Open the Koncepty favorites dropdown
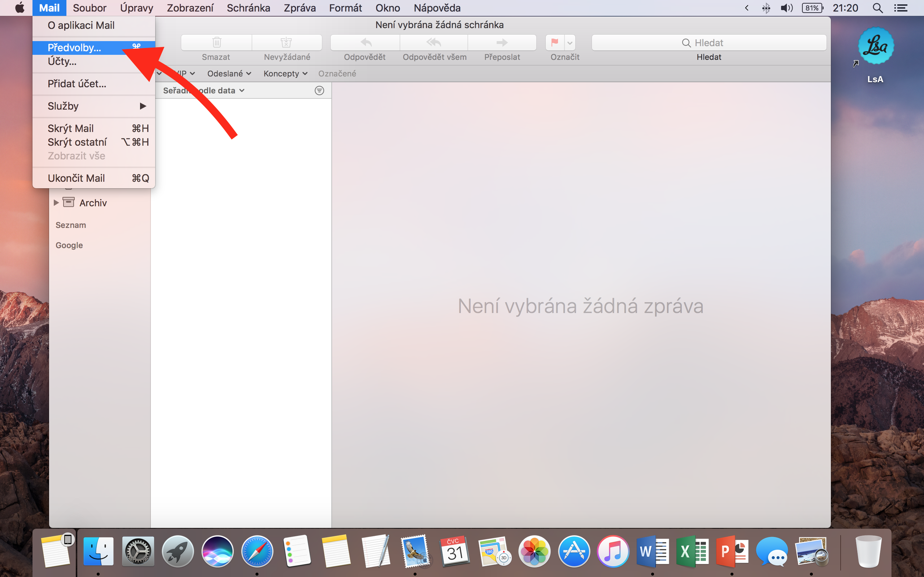The width and height of the screenshot is (924, 577). 285,74
